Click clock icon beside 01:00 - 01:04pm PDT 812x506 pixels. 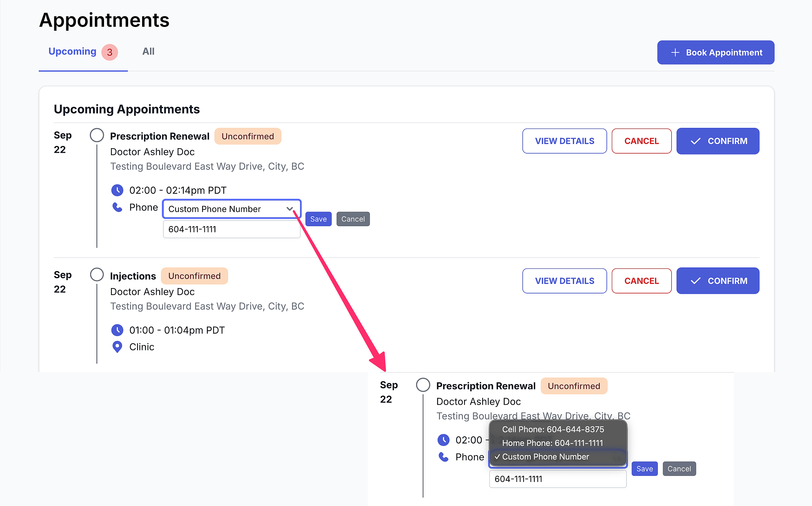(x=117, y=330)
